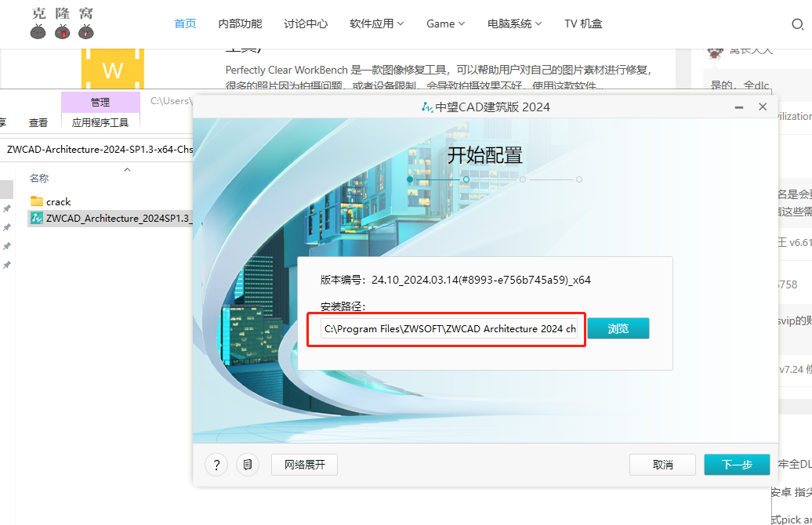This screenshot has width=812, height=525.
Task: Click the Perfectly Clear WorkBench description text
Action: coord(438,78)
